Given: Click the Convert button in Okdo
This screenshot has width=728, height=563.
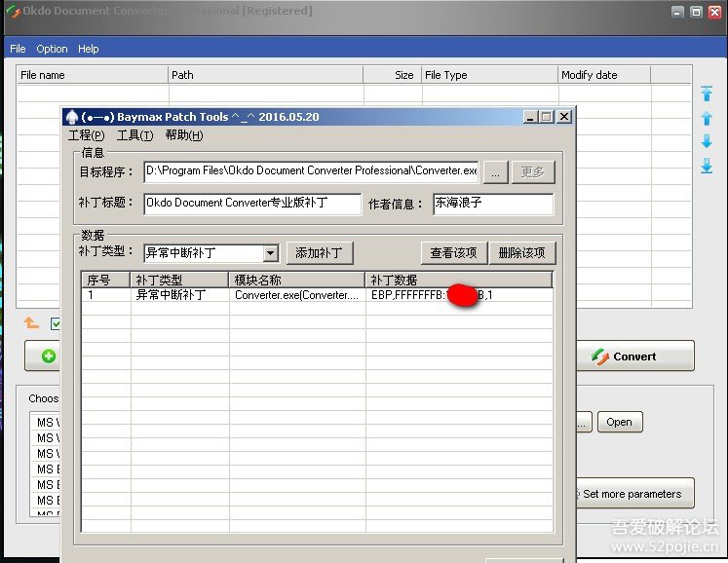Looking at the screenshot, I should (635, 356).
